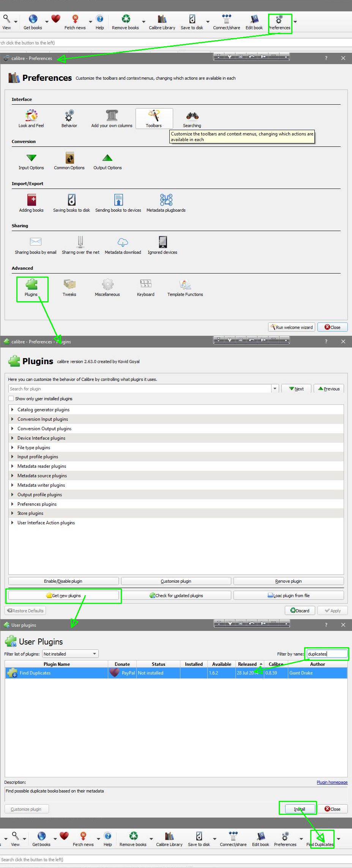This screenshot has width=352, height=868.
Task: Open Common Options under Conversion
Action: click(x=69, y=161)
